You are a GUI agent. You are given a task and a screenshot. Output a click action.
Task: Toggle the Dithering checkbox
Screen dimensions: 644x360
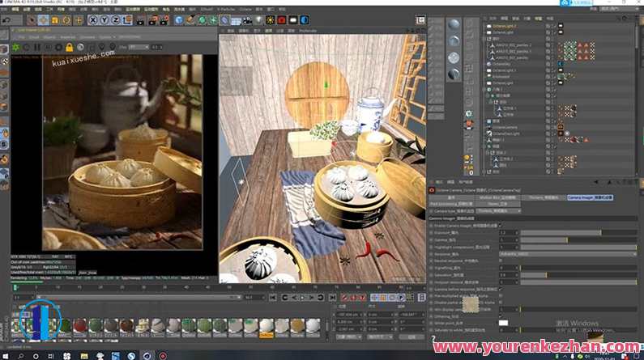pyautogui.click(x=501, y=316)
